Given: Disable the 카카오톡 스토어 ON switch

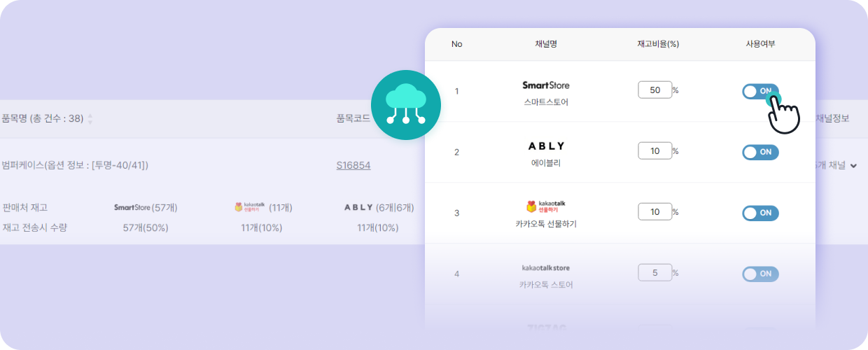Looking at the screenshot, I should tap(760, 274).
